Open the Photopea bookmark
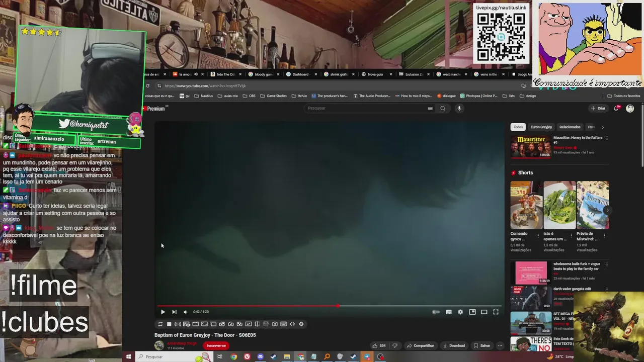 click(478, 96)
